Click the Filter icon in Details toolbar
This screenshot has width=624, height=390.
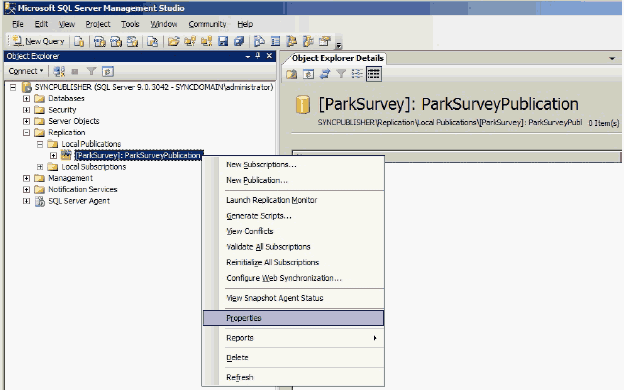(341, 73)
